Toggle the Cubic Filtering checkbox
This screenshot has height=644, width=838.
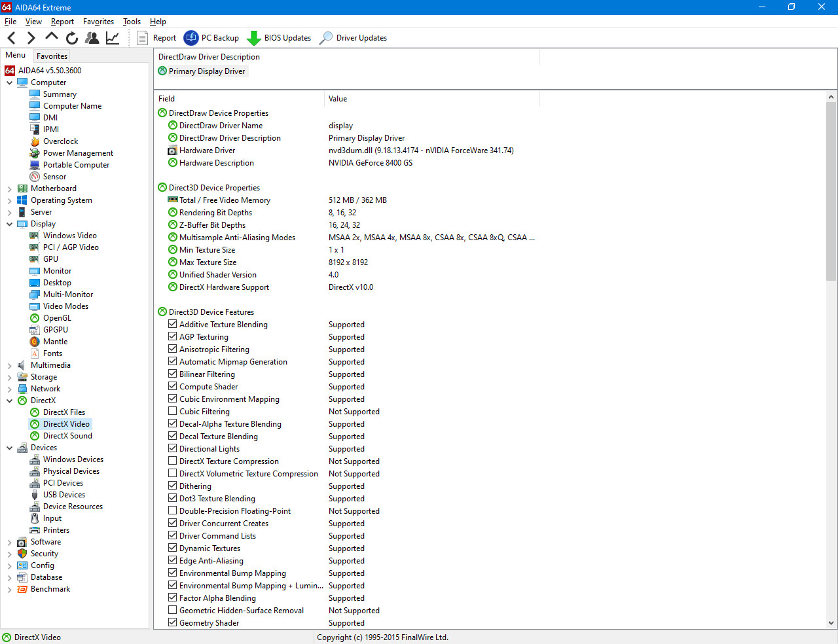click(173, 412)
